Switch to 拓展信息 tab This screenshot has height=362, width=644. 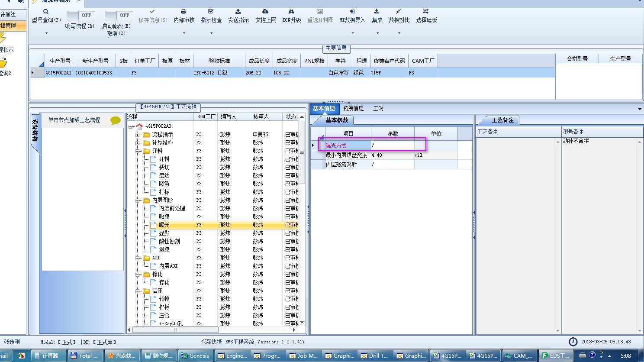click(353, 109)
